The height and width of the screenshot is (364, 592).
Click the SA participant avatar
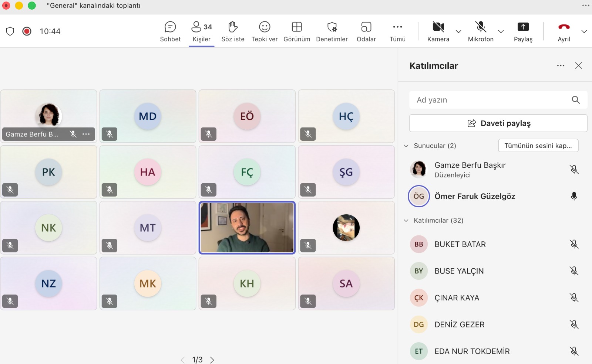346,283
